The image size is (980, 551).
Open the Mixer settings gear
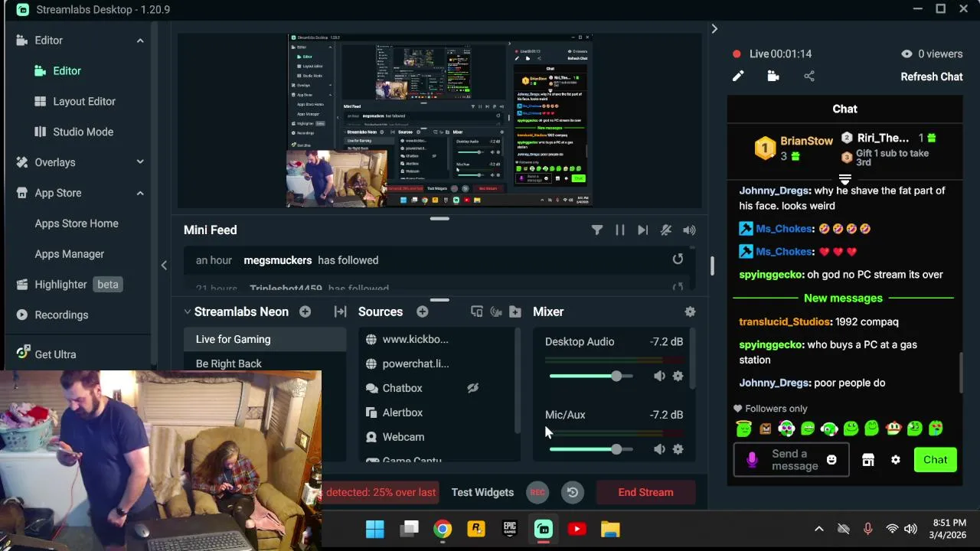[x=690, y=311]
